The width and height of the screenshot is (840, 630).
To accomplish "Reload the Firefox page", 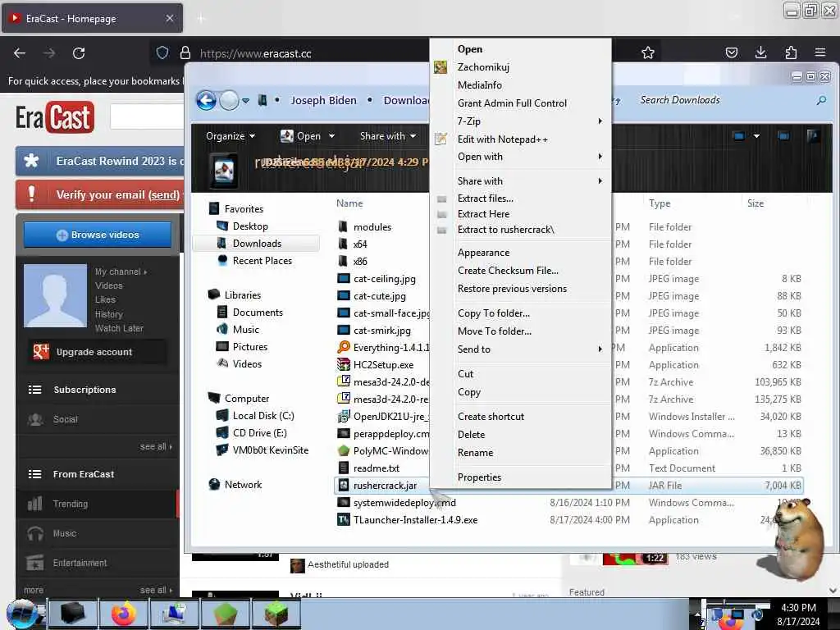I will click(x=79, y=53).
